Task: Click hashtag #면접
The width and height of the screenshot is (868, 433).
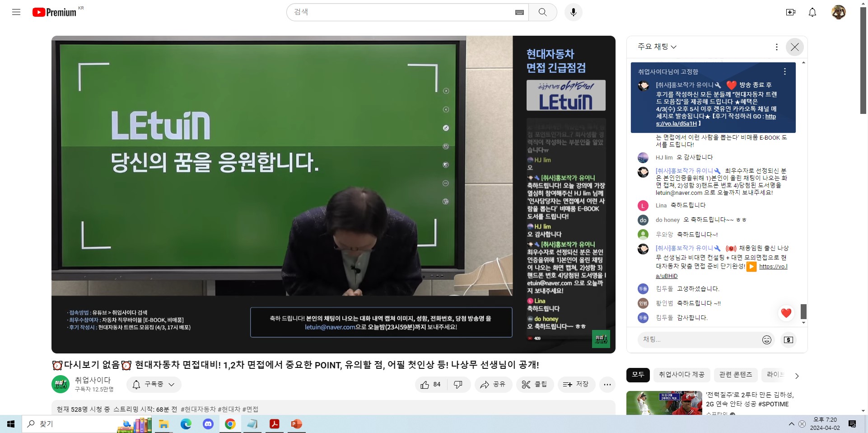Action: (x=250, y=409)
